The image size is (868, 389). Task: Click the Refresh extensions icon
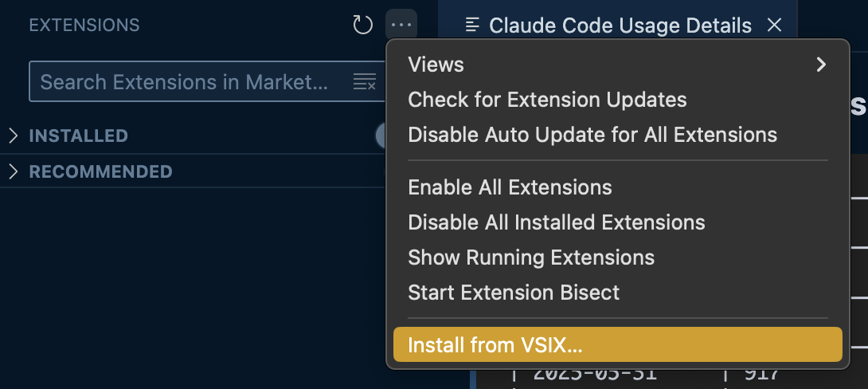(x=362, y=26)
